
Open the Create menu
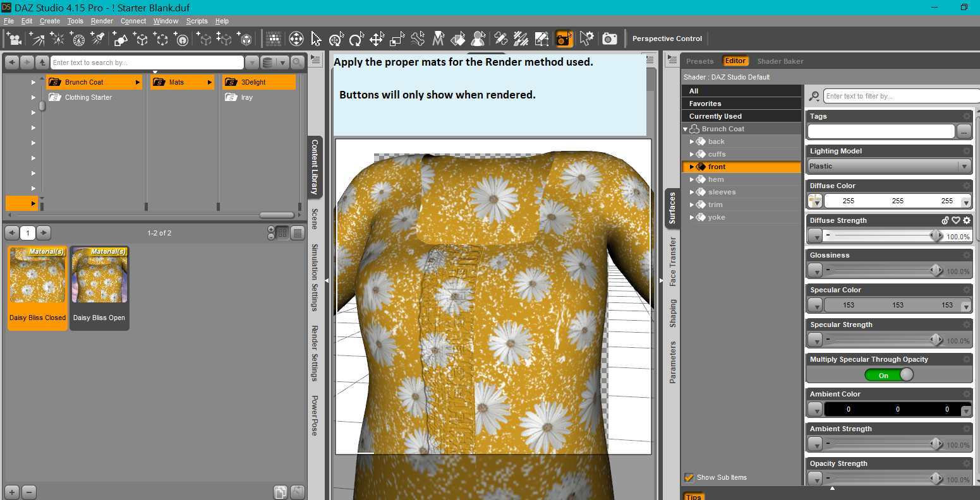50,21
